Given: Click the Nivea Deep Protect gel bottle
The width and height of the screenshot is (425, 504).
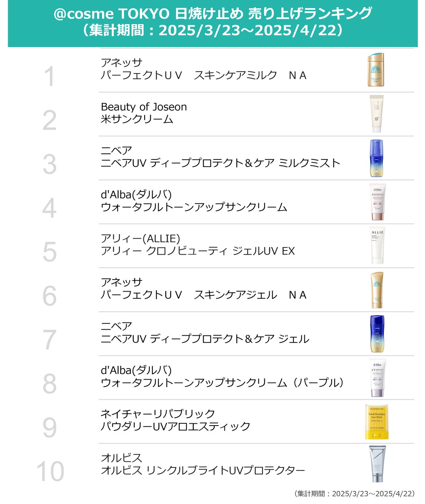Looking at the screenshot, I should [377, 334].
